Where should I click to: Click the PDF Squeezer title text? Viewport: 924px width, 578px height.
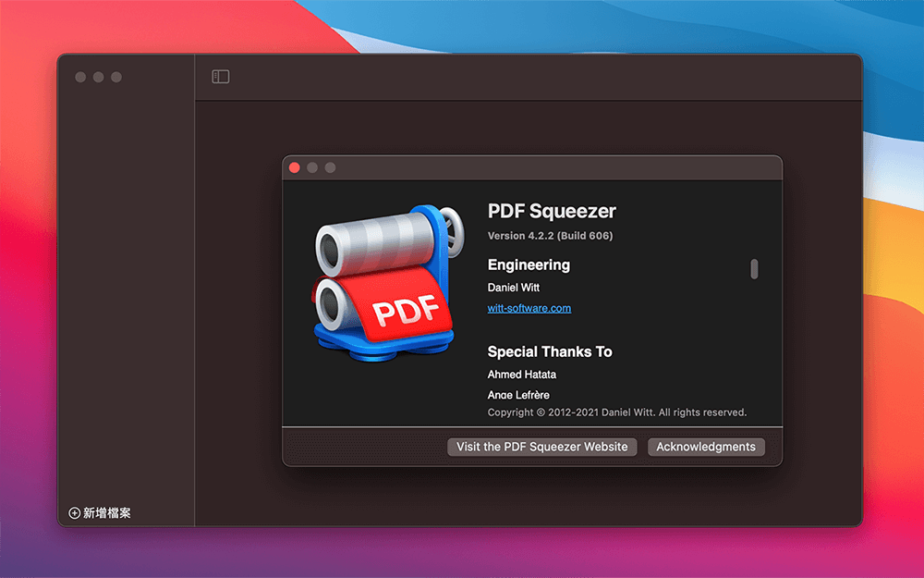click(552, 211)
